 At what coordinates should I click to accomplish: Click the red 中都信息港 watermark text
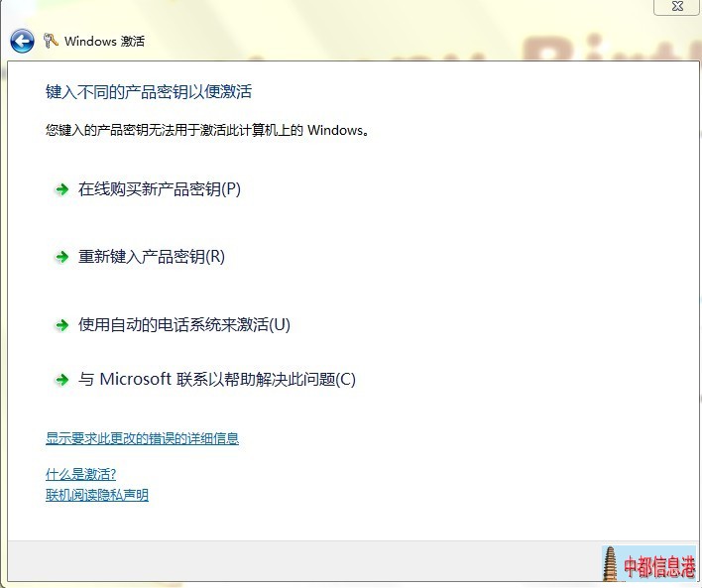point(658,566)
